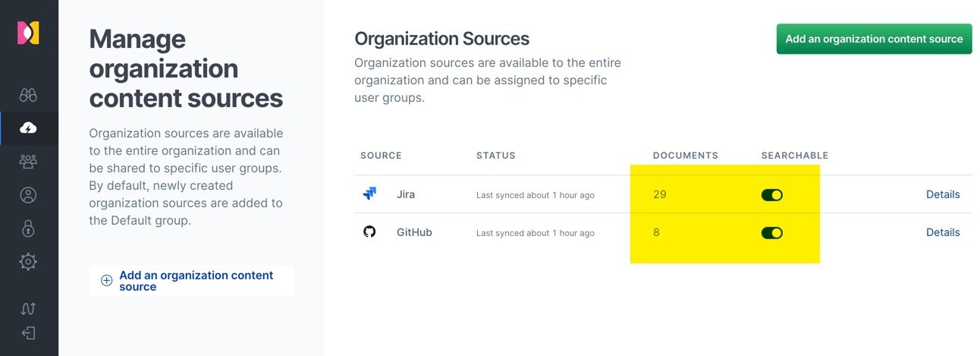Click the GitHub source name

(414, 232)
